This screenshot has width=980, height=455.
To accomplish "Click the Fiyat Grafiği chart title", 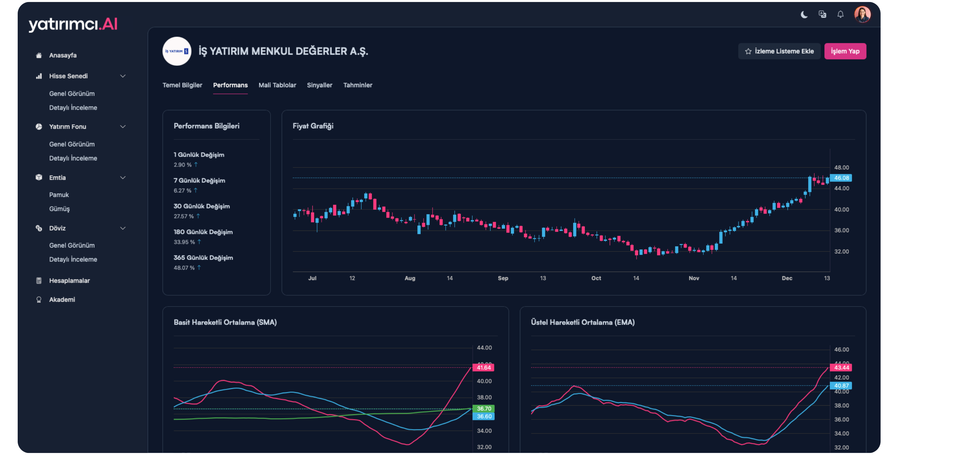I will [313, 126].
